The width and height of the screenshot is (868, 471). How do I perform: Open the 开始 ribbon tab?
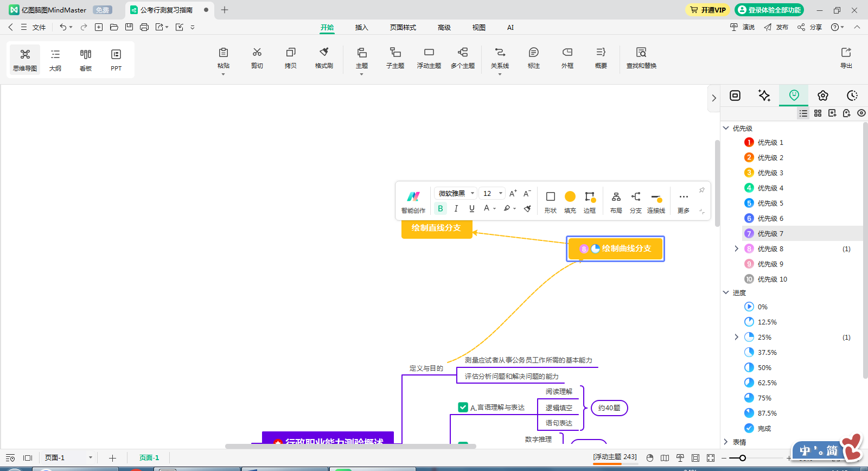click(x=327, y=27)
